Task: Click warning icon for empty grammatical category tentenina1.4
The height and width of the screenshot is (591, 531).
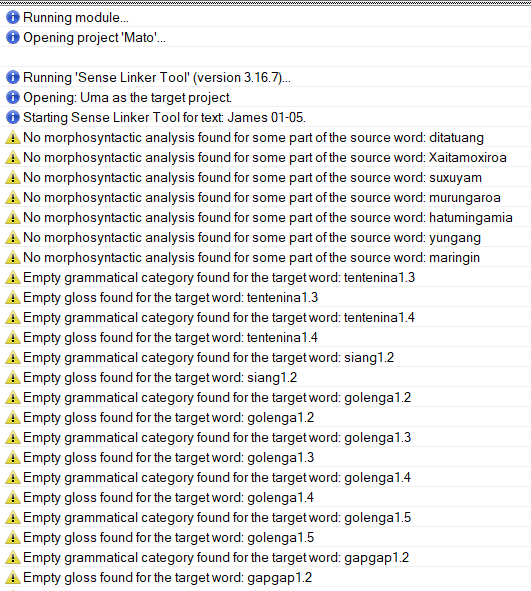Action: coord(13,317)
